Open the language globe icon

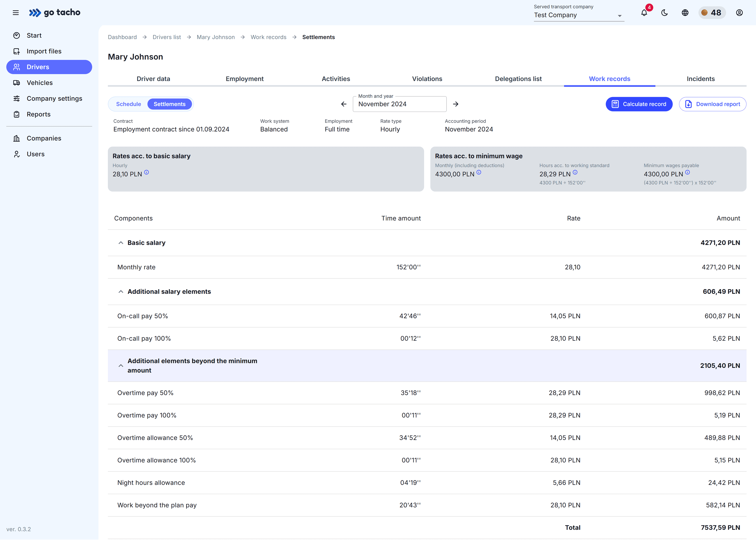[685, 13]
